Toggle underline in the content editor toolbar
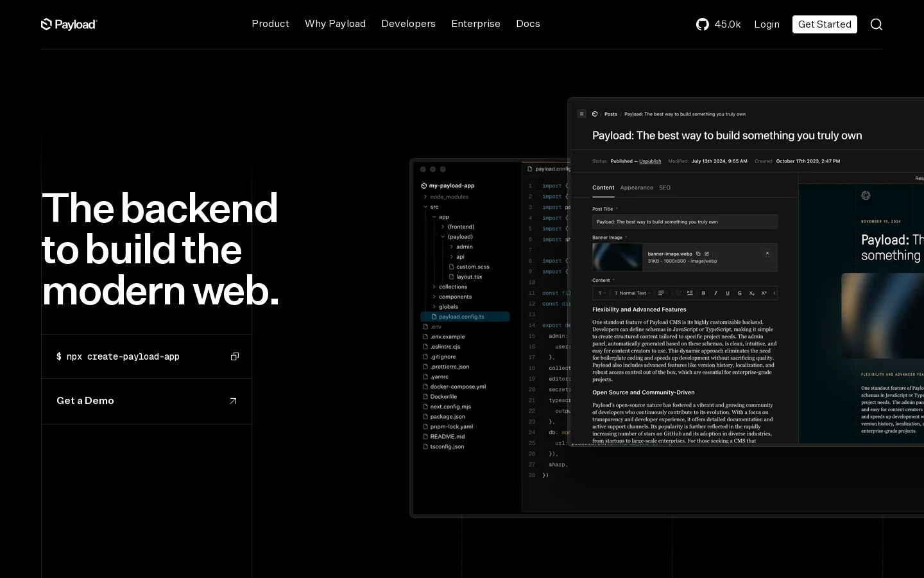924x578 pixels. pos(728,293)
